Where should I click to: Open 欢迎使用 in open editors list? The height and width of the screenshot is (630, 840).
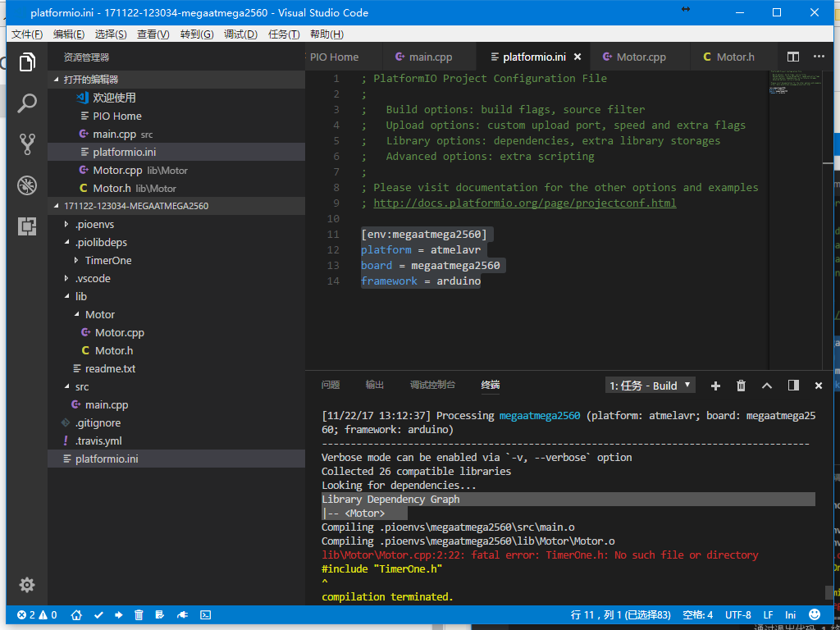point(176,98)
